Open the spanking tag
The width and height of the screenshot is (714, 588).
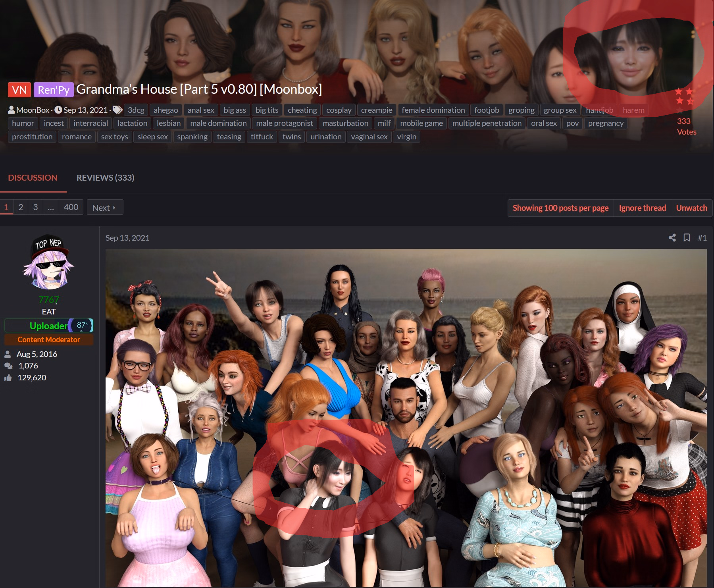pos(192,137)
